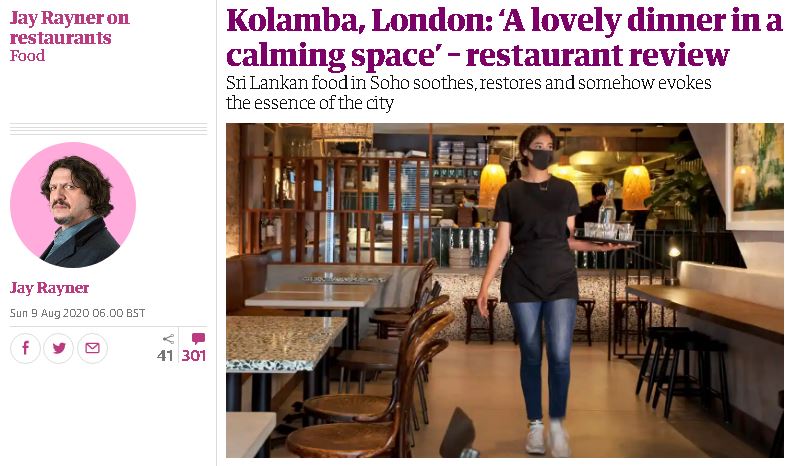Screen dimensions: 799x466
Task: Click the 301 comments count
Action: [x=194, y=355]
